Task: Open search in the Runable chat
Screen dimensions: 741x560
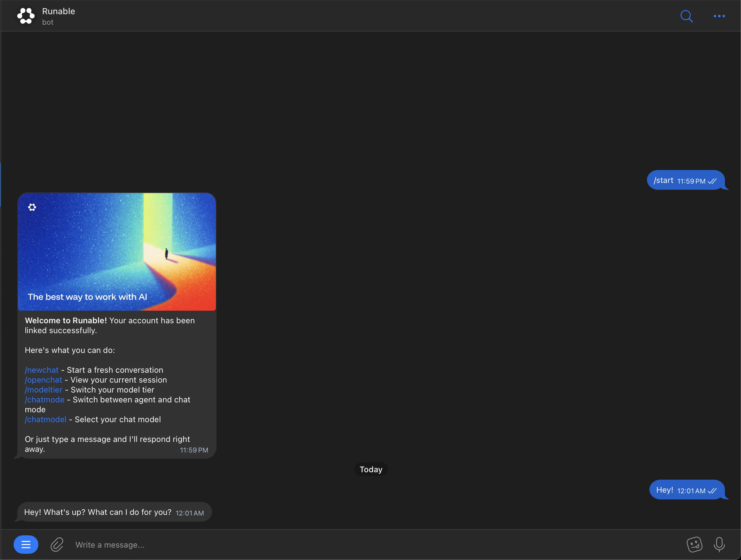Action: 686,16
